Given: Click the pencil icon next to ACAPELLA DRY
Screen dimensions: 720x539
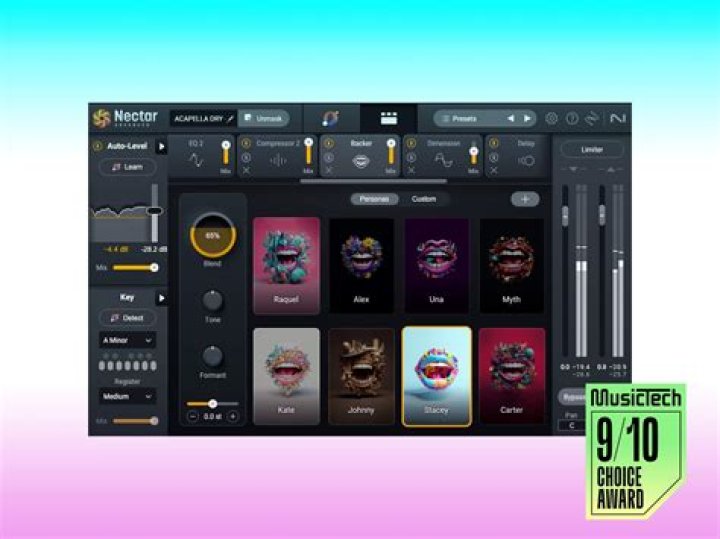Looking at the screenshot, I should tap(231, 118).
